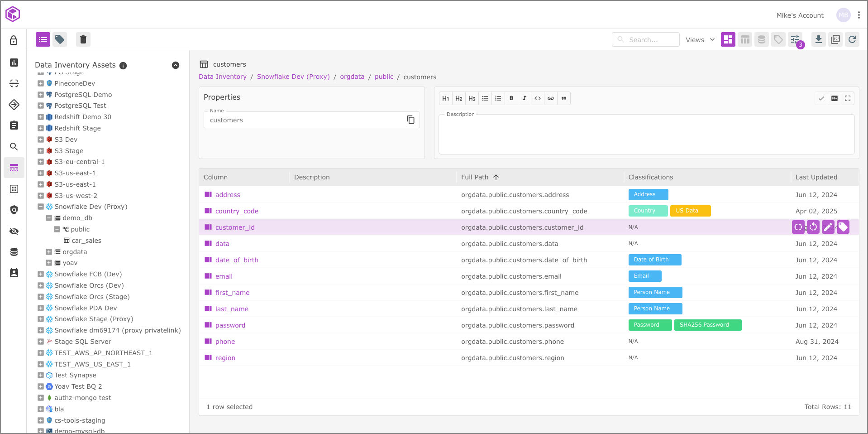Image resolution: width=868 pixels, height=434 pixels.
Task: Toggle blockquote formatting in description editor
Action: [x=564, y=98]
